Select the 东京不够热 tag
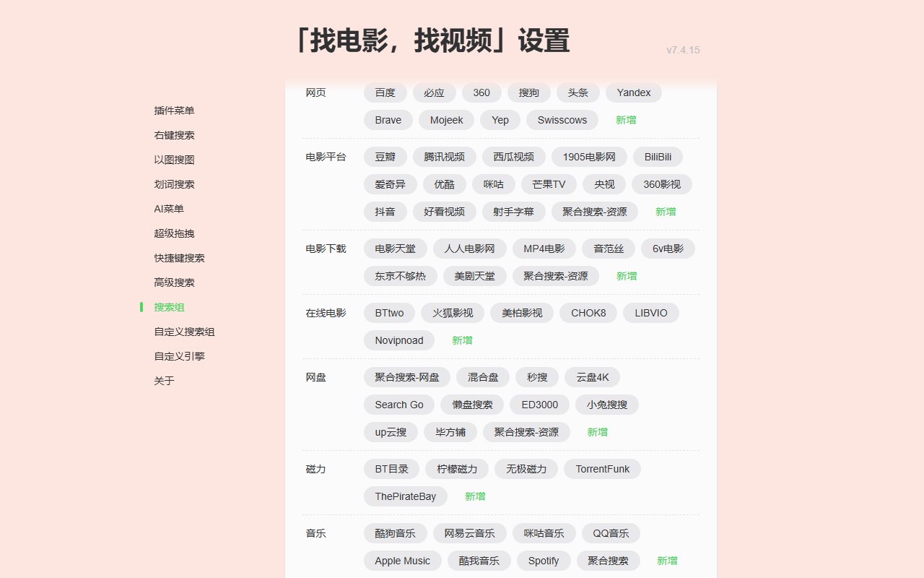Image resolution: width=924 pixels, height=578 pixels. point(401,276)
